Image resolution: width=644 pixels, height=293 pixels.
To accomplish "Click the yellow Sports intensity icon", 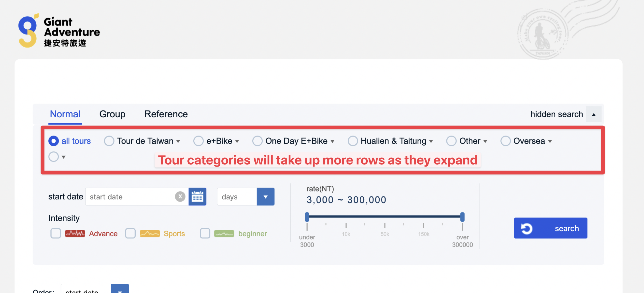I will pos(150,234).
